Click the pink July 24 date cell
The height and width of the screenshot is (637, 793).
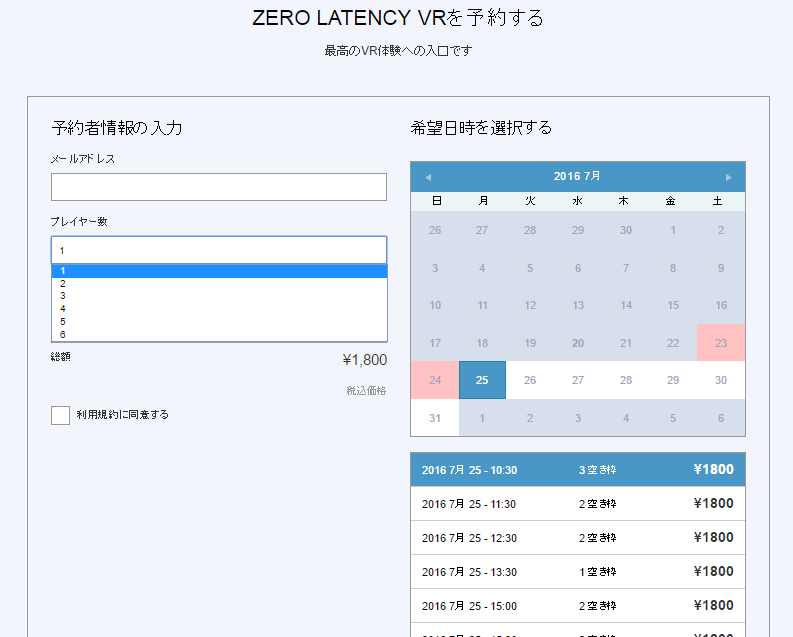point(435,380)
